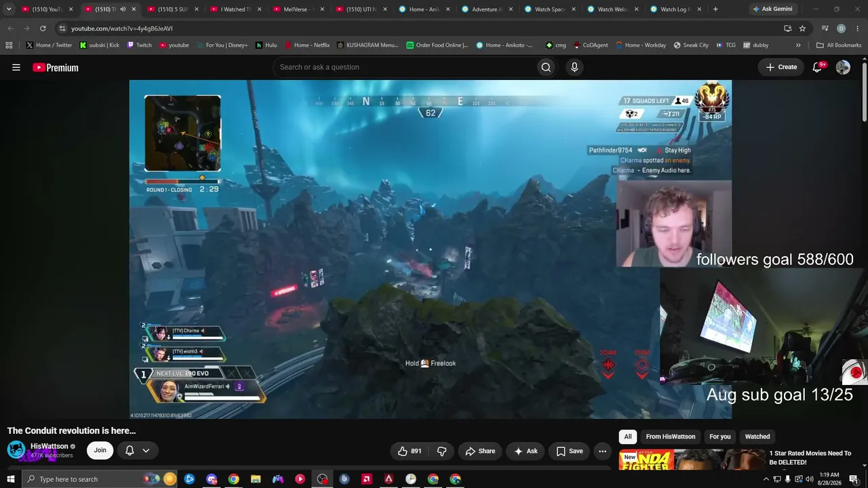
Task: Open the system volume control
Action: (809, 479)
